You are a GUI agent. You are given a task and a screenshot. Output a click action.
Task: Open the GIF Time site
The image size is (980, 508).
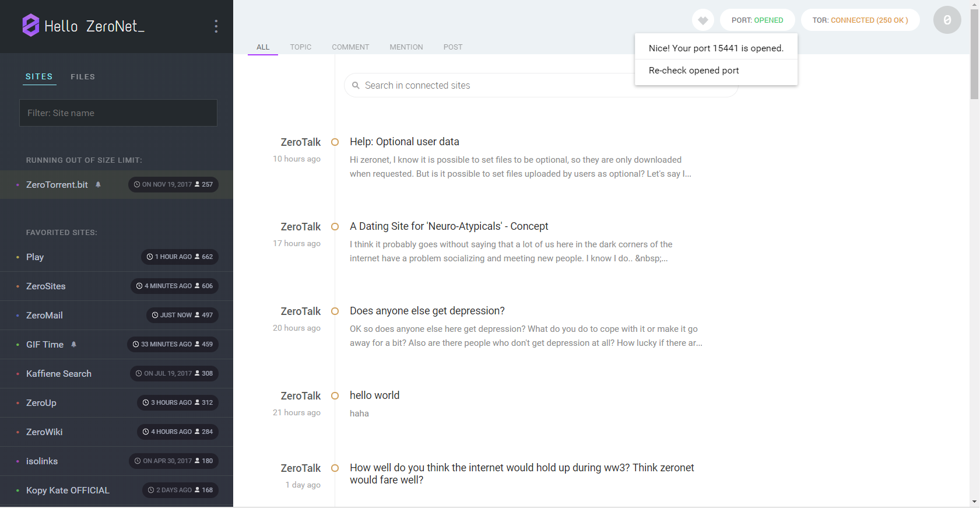[45, 344]
